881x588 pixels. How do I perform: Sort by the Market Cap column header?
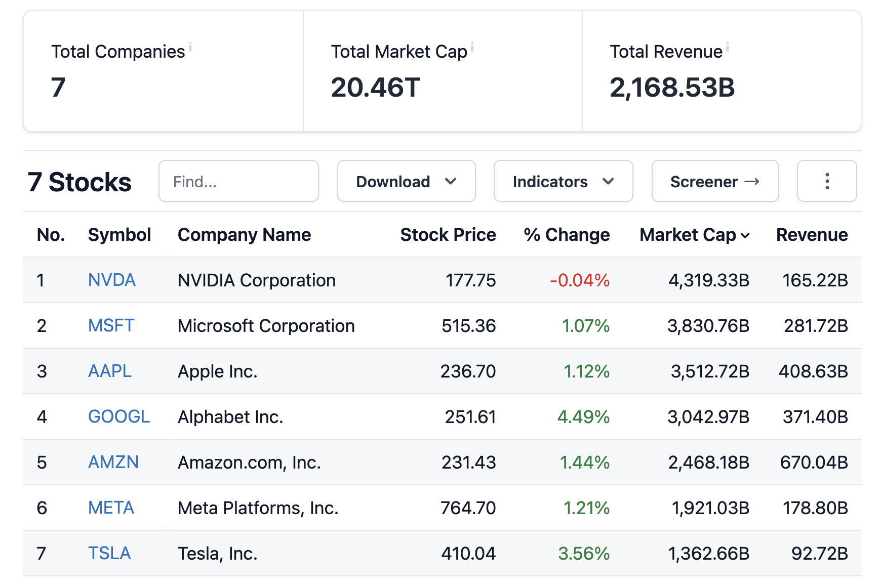coord(694,235)
